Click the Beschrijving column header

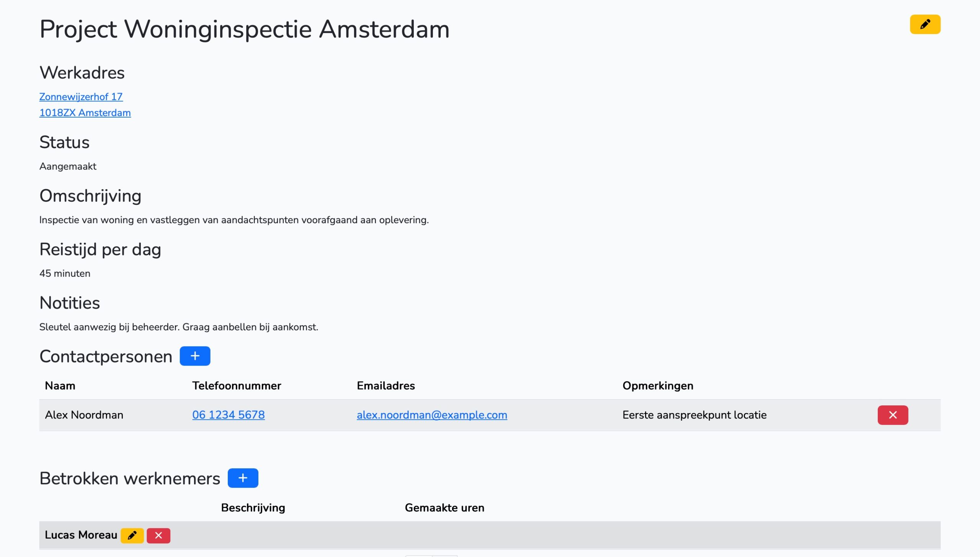[253, 508]
